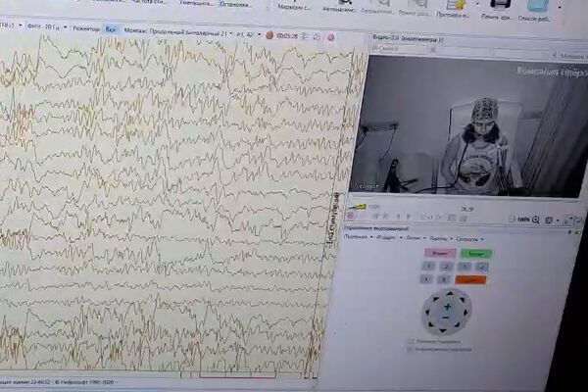Screen dimensions: 588x392
Task: Click the 'Автоматич...' magnifier toolbar icon
Action: point(345,3)
